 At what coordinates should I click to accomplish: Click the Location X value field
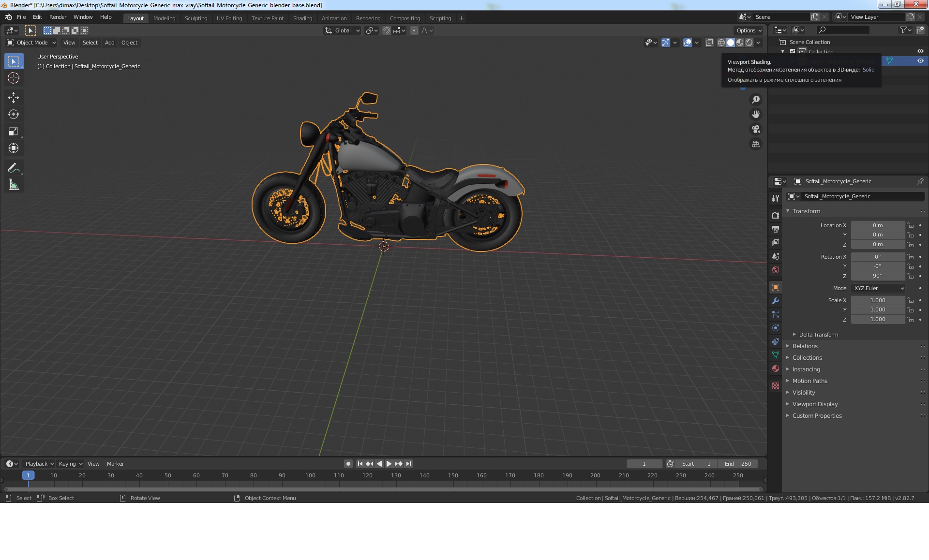(x=878, y=225)
